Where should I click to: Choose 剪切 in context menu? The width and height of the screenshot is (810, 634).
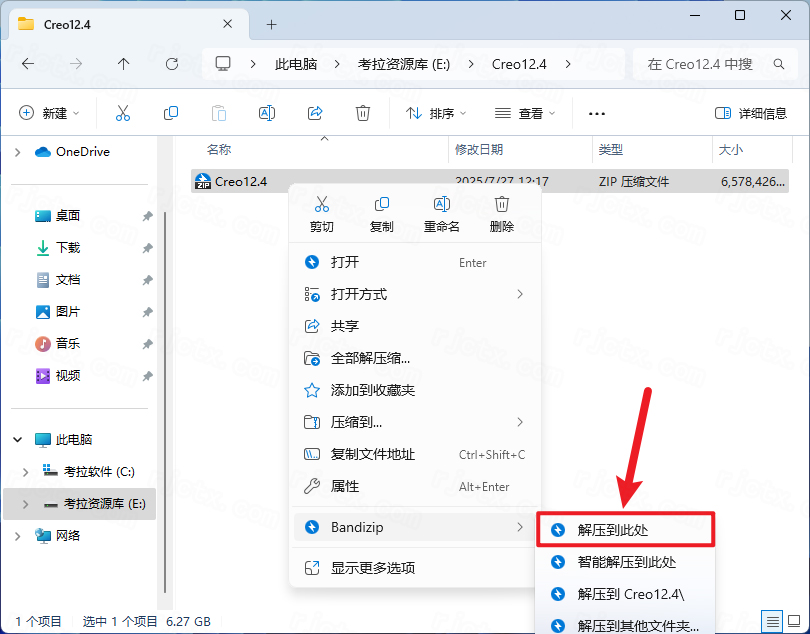click(322, 214)
